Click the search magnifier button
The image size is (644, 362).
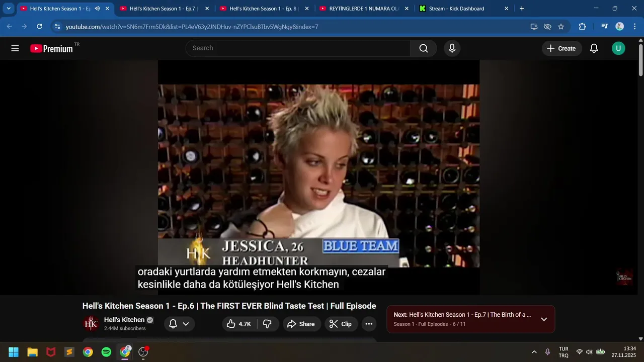(424, 48)
